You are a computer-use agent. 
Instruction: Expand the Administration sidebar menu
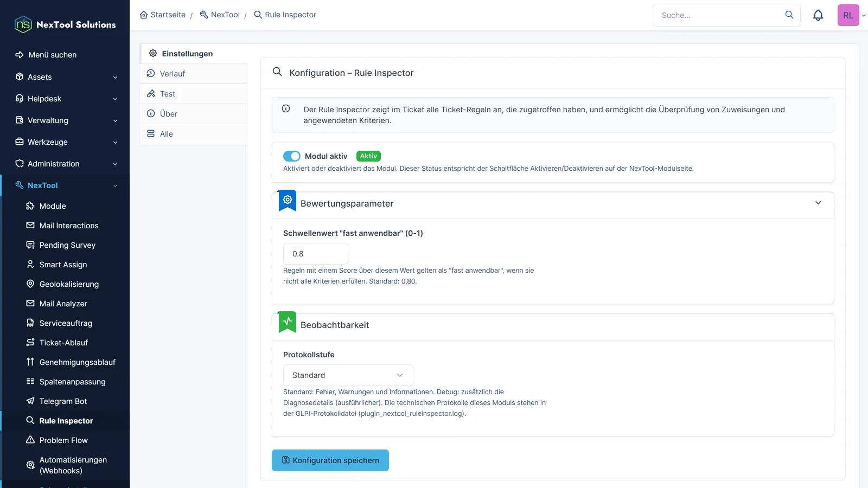[65, 164]
